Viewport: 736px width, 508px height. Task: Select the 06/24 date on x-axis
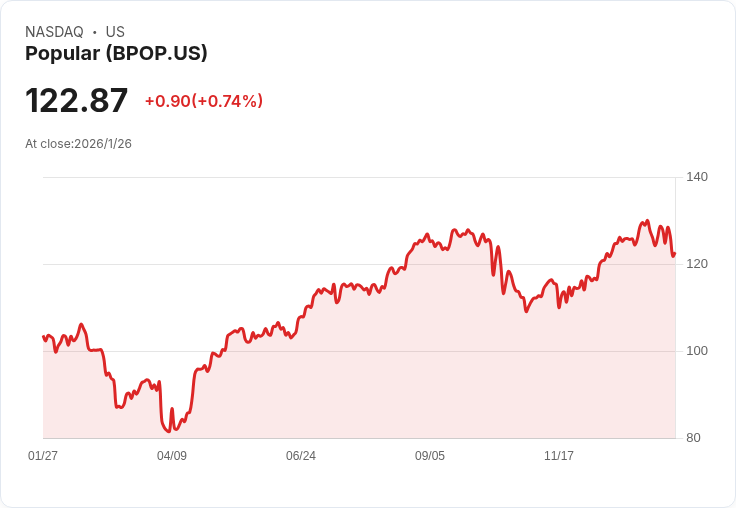tap(301, 456)
